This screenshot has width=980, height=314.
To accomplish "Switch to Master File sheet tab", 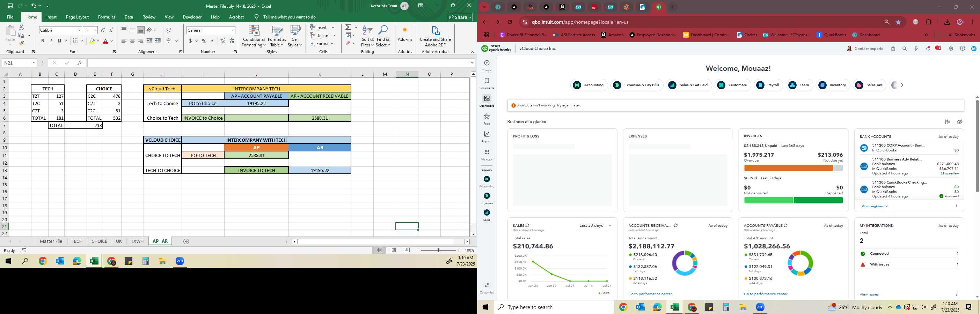I will (51, 241).
